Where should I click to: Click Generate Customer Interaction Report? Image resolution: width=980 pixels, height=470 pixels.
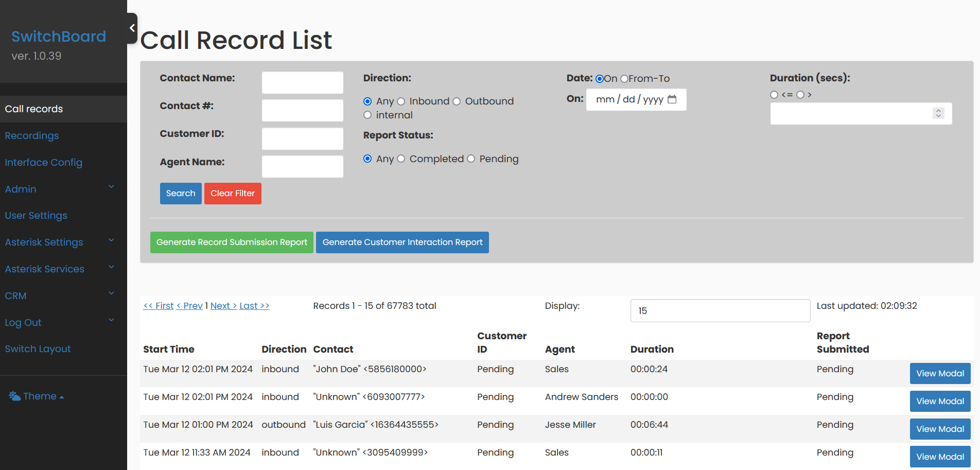(x=402, y=242)
